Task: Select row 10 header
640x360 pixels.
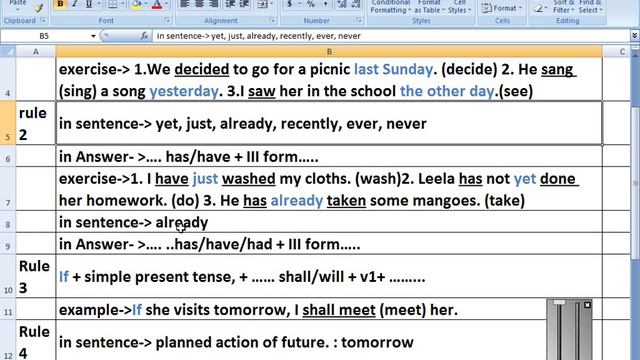Action: click(x=8, y=276)
